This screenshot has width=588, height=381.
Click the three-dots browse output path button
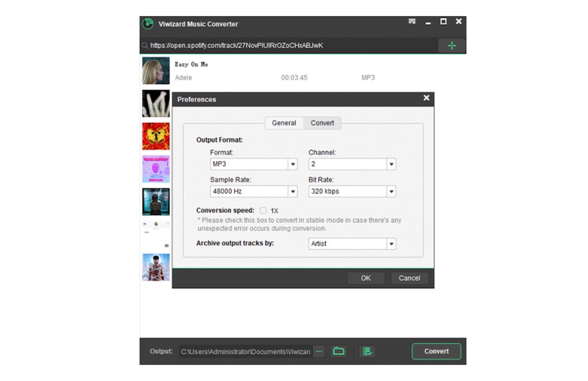pos(319,352)
